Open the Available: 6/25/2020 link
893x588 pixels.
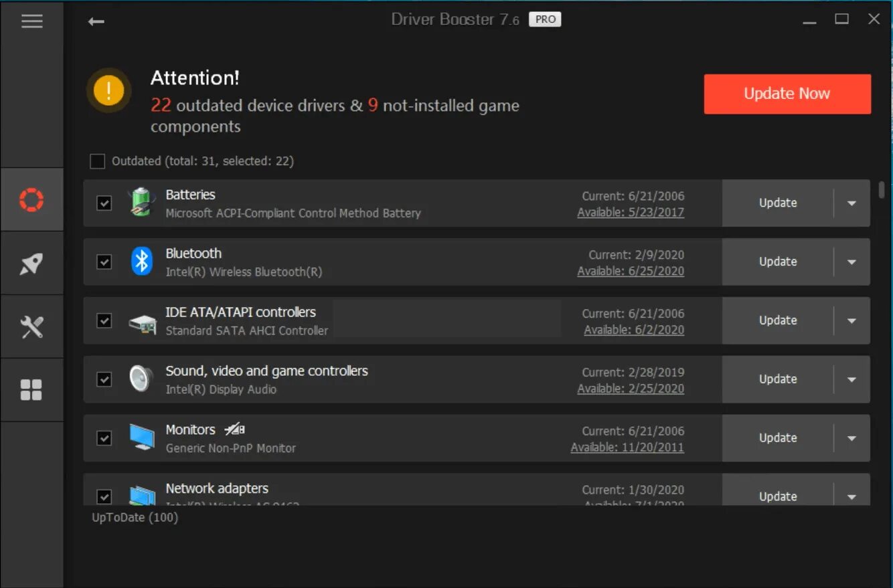coord(631,272)
